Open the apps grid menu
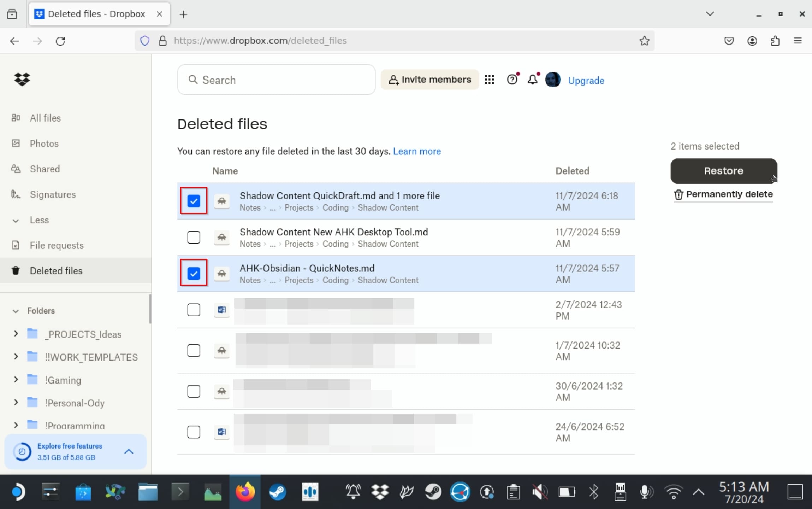812x509 pixels. click(489, 80)
